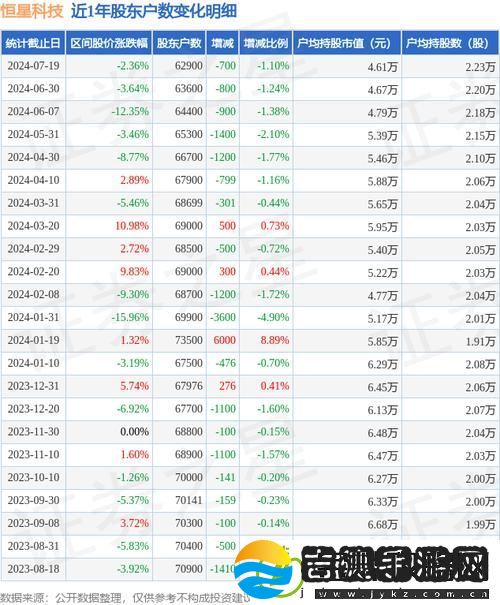Click the -301 change value
Image resolution: width=500 pixels, height=605 pixels.
[x=225, y=203]
